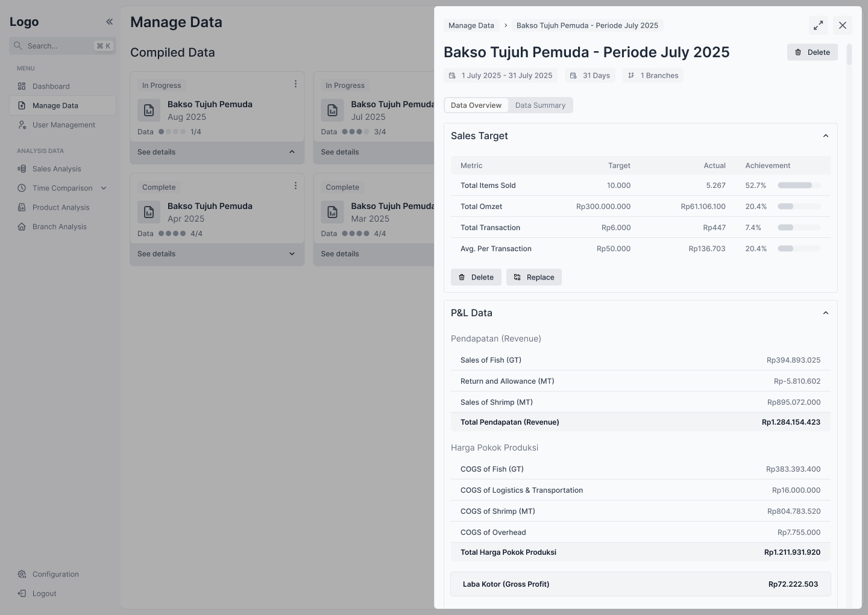The height and width of the screenshot is (615, 868).
Task: Click the Configuration gear icon
Action: click(x=22, y=574)
